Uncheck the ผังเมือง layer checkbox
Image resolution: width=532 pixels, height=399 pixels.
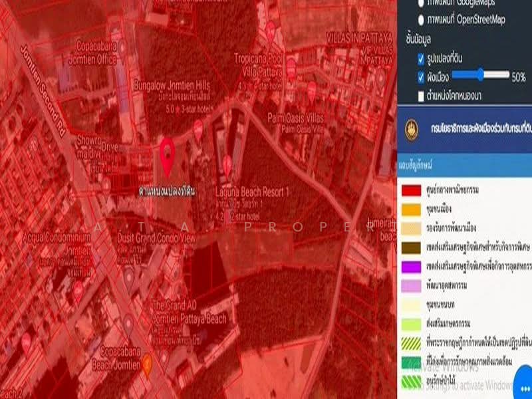tap(422, 76)
